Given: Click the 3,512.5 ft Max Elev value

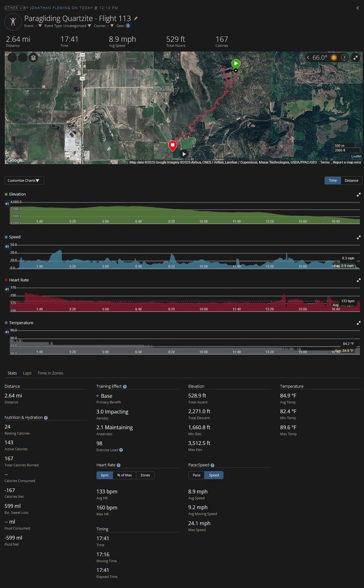Looking at the screenshot, I should [x=199, y=443].
